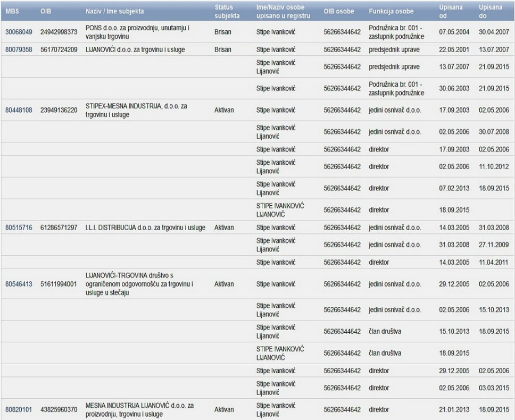Open MBS link 30068049
The height and width of the screenshot is (420, 515).
tap(19, 32)
